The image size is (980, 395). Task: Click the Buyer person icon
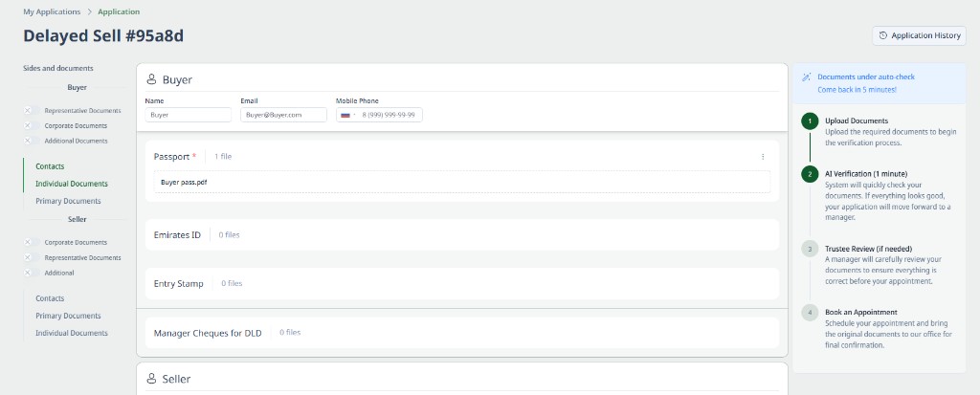point(151,79)
